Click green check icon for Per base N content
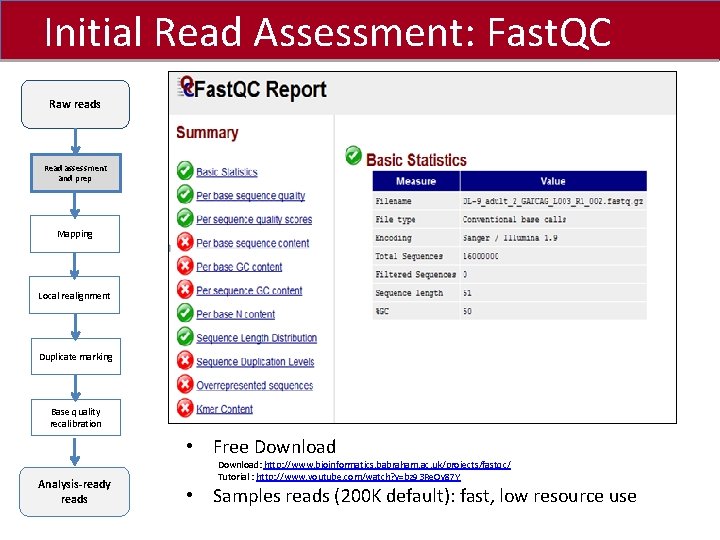 point(185,313)
